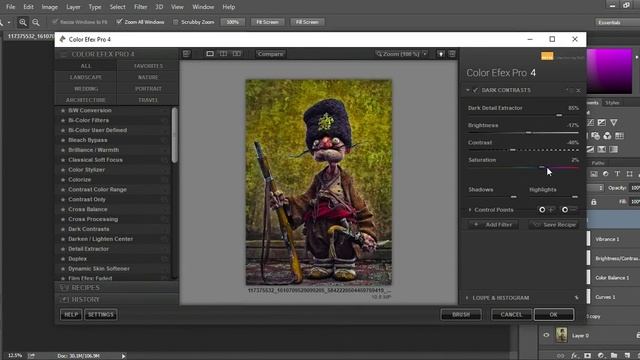The height and width of the screenshot is (360, 640).
Task: Toggle Resize Window to Fit checkbox
Action: 55,22
